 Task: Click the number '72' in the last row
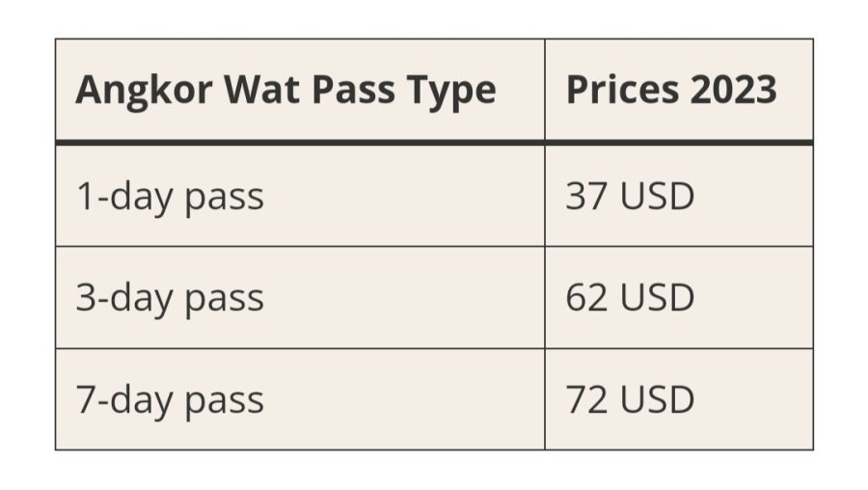[585, 399]
